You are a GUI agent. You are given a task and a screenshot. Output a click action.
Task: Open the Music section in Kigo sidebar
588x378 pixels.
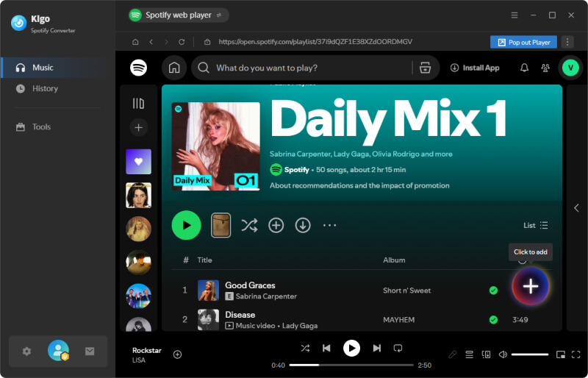coord(58,68)
